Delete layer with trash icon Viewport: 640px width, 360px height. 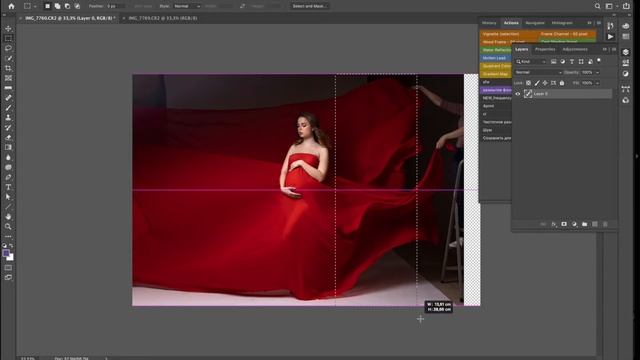[605, 224]
